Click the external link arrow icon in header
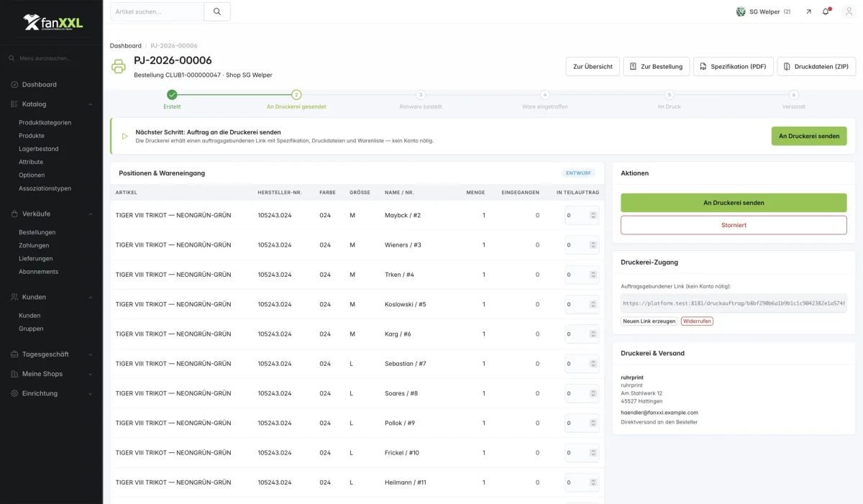This screenshot has width=863, height=504. pos(808,12)
